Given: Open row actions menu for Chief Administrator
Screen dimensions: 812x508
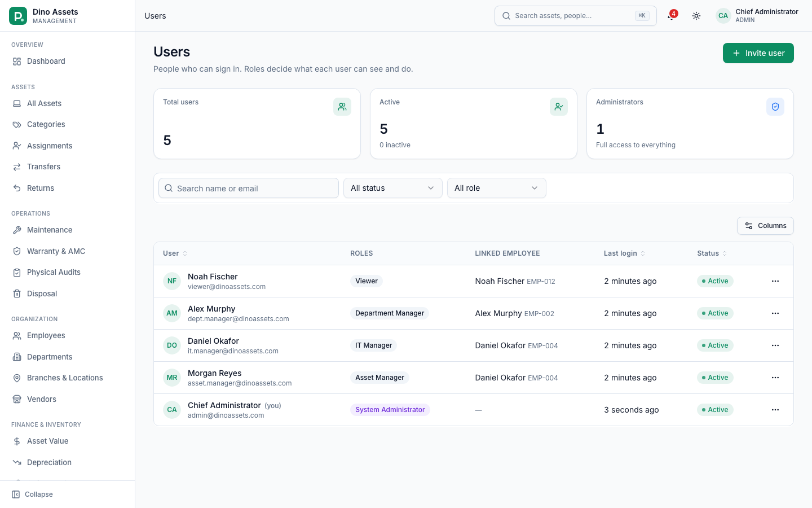Looking at the screenshot, I should point(775,410).
